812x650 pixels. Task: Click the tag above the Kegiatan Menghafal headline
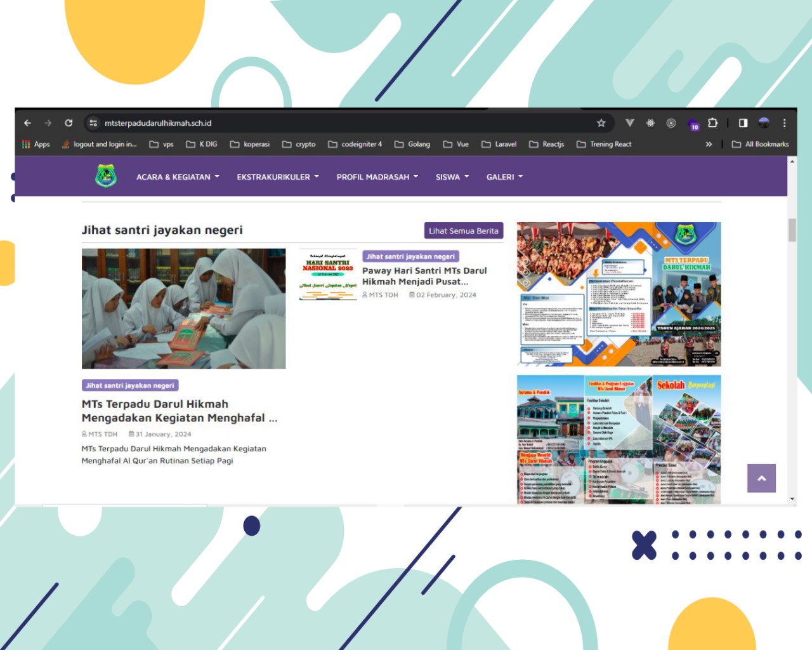[x=130, y=385]
